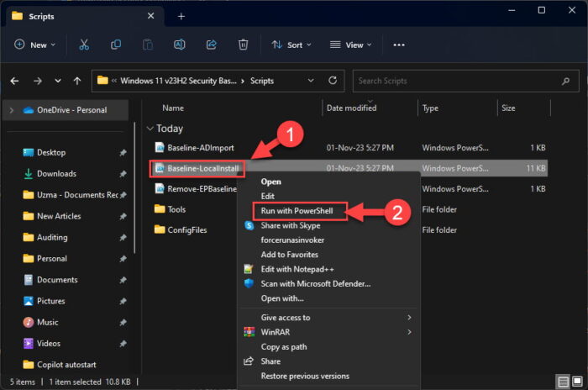Open Music in the sidebar
Viewport: 588px width, 390px height.
(x=47, y=322)
